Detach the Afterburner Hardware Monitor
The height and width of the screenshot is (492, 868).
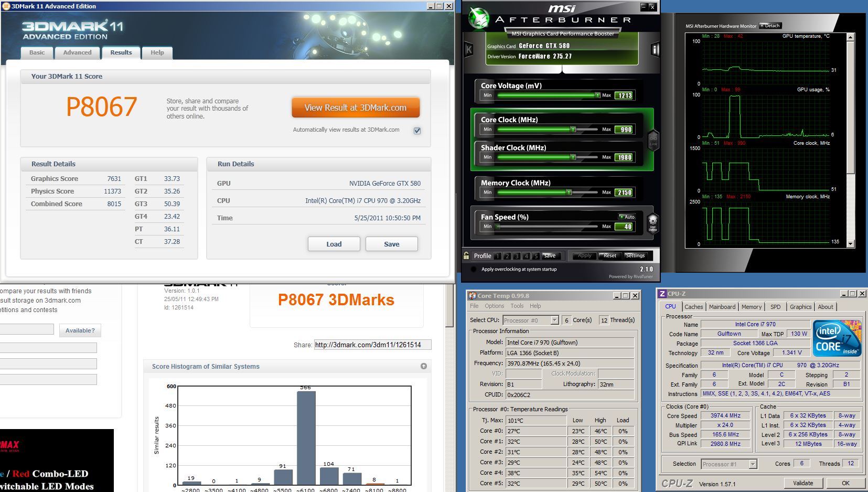coord(770,26)
